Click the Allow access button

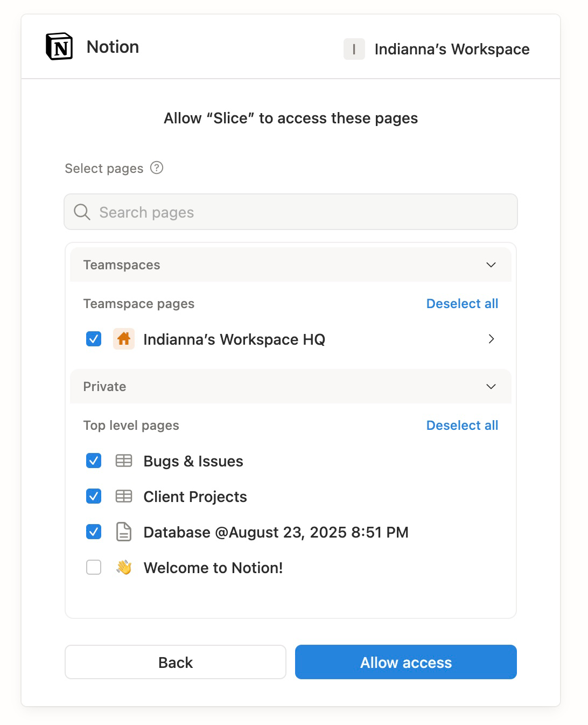(406, 662)
